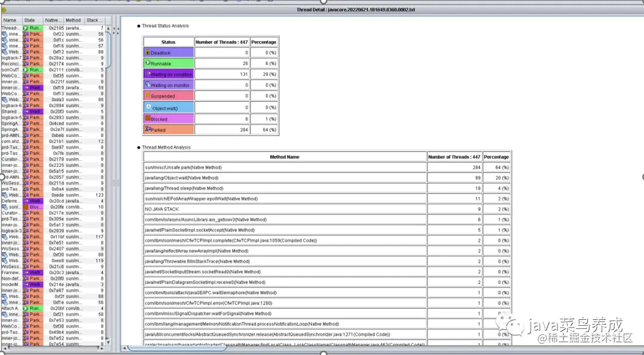644x355 pixels.
Task: Click the thread list horizontal scrollbar right arrow
Action: pos(103,348)
